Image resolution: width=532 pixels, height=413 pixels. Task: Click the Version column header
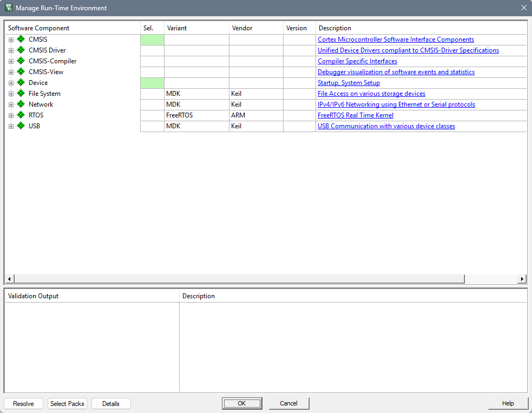pyautogui.click(x=299, y=28)
